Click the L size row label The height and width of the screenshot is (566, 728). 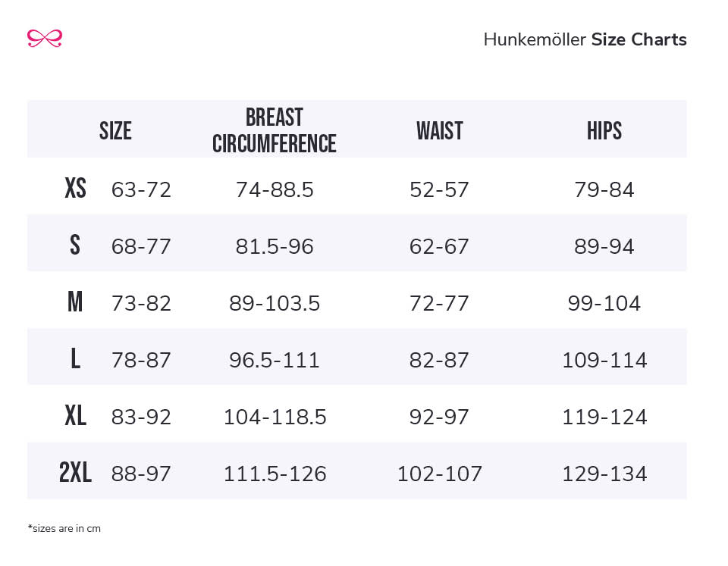[74, 359]
